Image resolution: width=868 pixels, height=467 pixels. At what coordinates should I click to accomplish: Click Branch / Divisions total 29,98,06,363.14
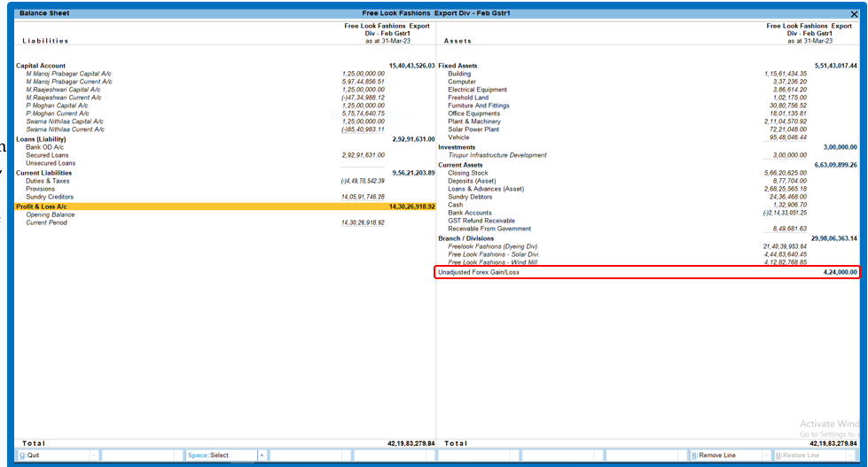pos(834,238)
